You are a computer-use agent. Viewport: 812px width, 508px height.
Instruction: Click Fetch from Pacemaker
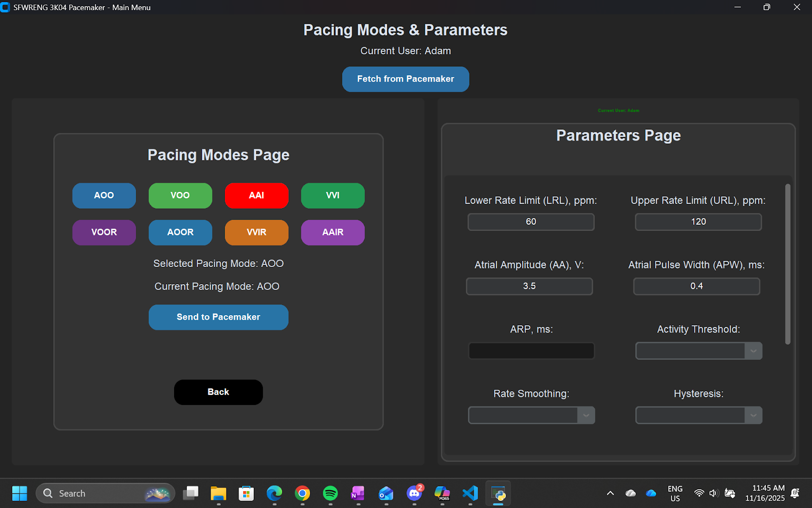tap(405, 79)
